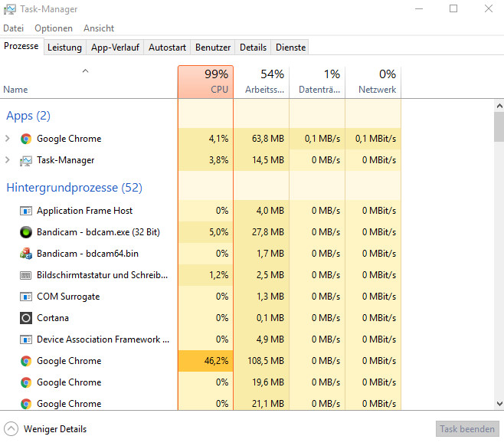This screenshot has width=504, height=446.
Task: Click the Apps (2) group header
Action: click(28, 116)
